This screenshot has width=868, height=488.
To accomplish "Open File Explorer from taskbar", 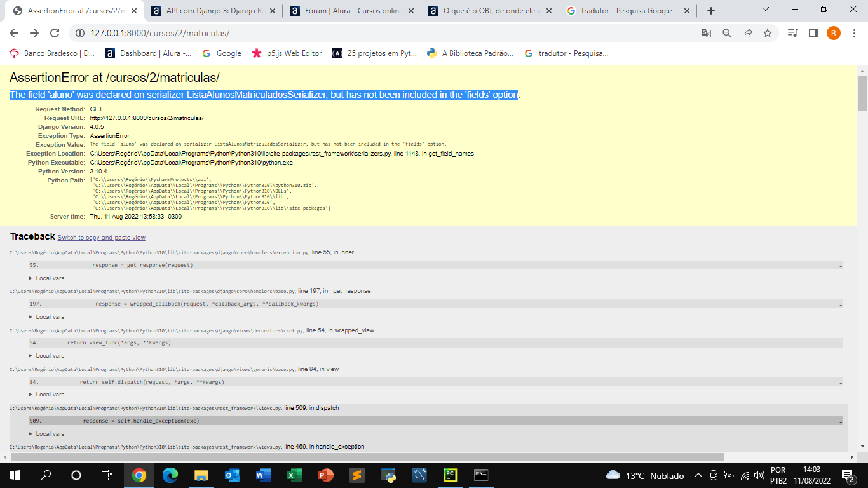I will 201,475.
